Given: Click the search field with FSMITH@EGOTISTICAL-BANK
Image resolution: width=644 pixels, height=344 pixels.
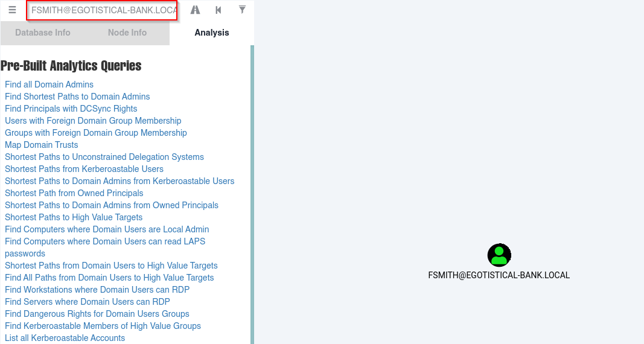Looking at the screenshot, I should [x=102, y=10].
